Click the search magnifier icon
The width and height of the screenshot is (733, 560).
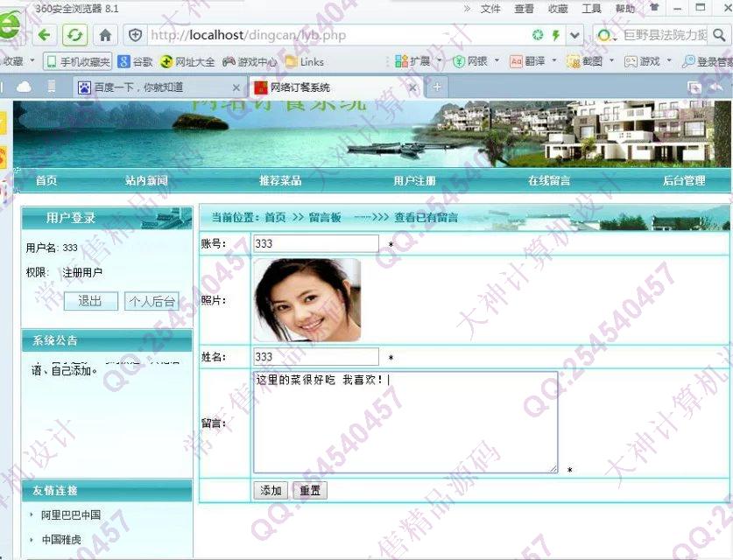point(720,35)
